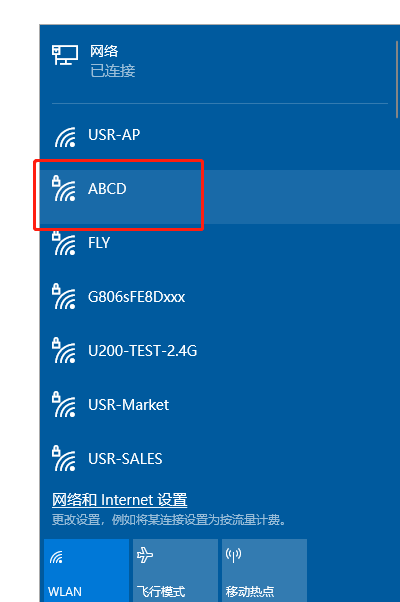Click the USR-AP Wi-Fi signal icon
400x602 pixels.
click(65, 137)
